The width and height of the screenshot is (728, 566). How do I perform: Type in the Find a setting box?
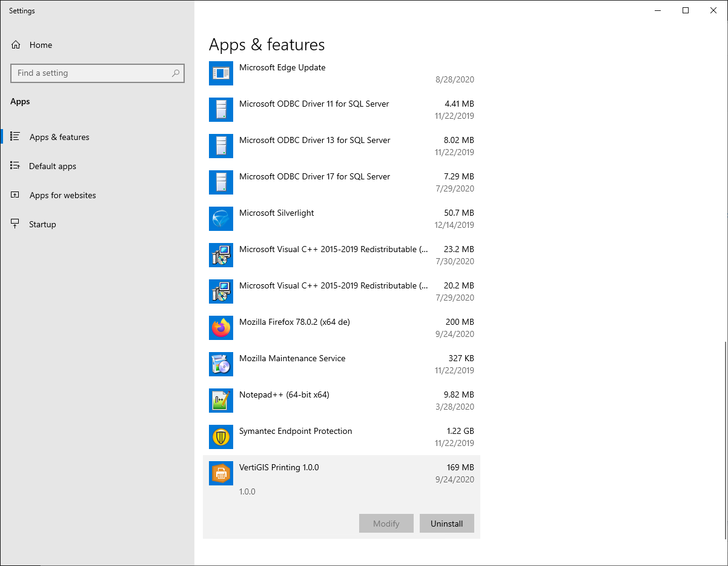pos(91,73)
